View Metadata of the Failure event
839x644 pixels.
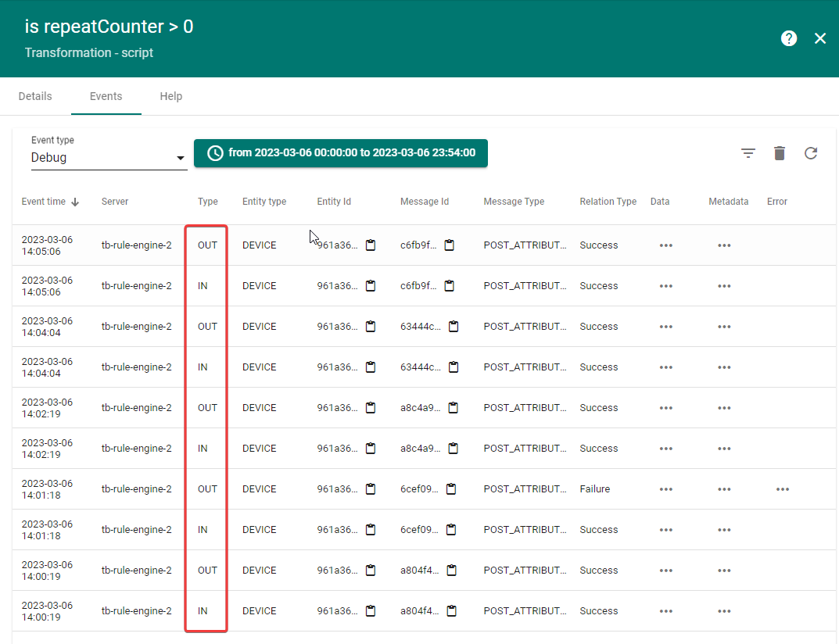click(723, 488)
